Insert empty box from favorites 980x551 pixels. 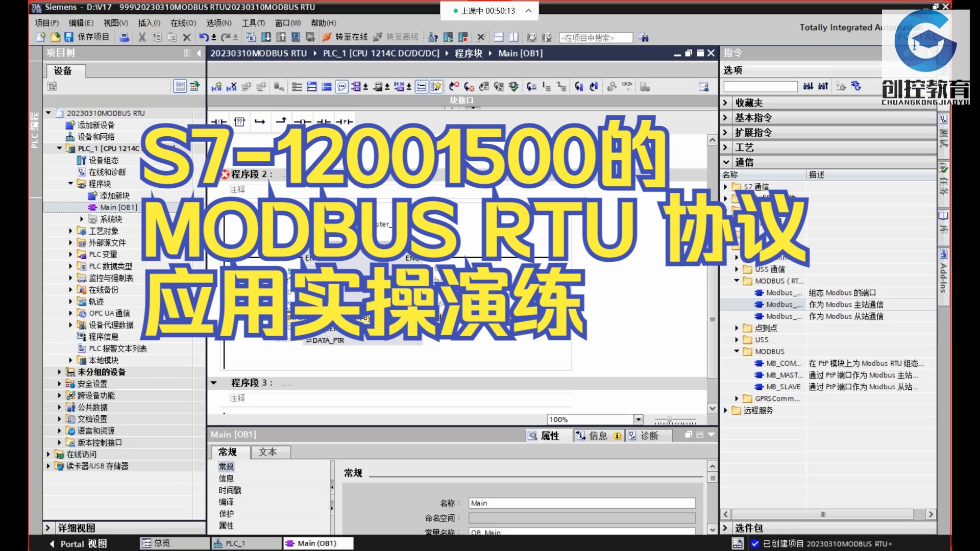click(x=239, y=121)
